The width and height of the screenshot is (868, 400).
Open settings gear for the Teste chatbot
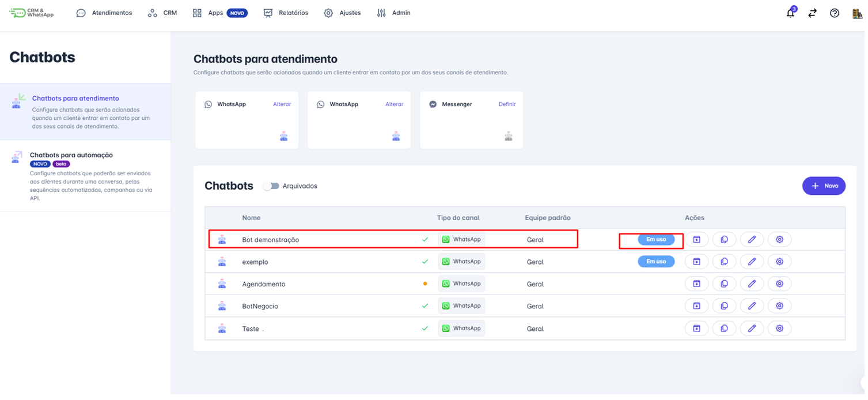[x=779, y=329]
